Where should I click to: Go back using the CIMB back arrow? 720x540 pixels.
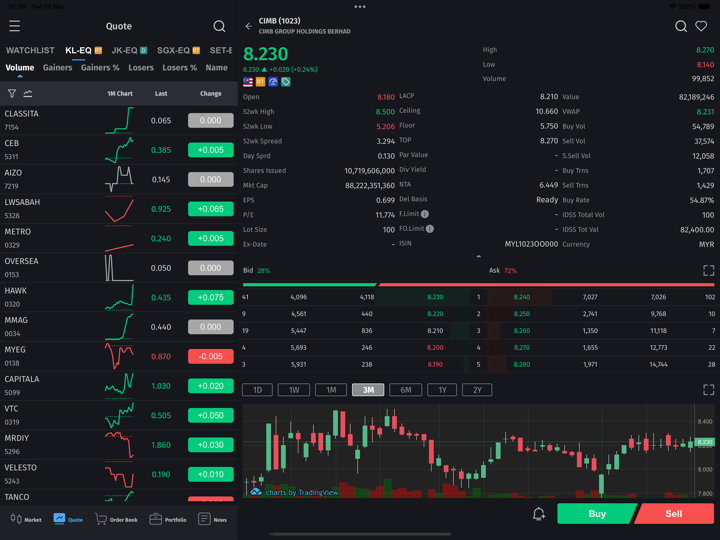249,26
